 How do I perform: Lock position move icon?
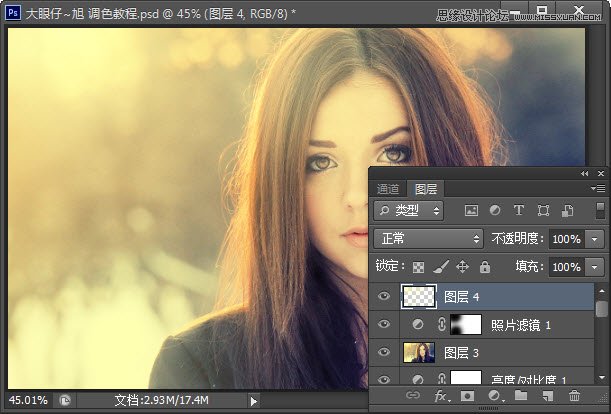click(462, 267)
